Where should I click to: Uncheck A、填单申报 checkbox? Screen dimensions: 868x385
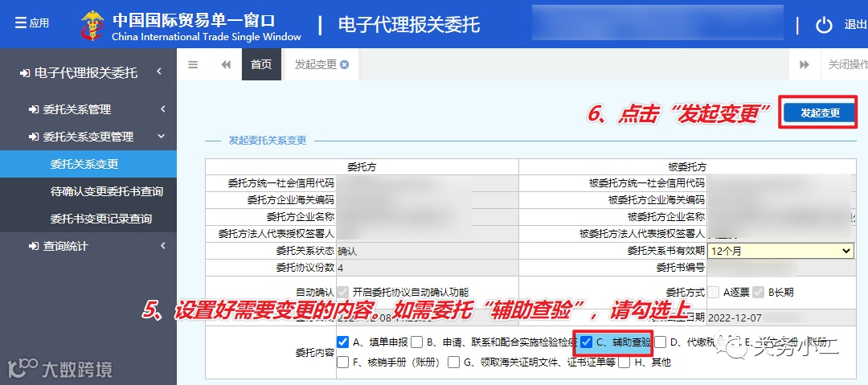tap(342, 342)
